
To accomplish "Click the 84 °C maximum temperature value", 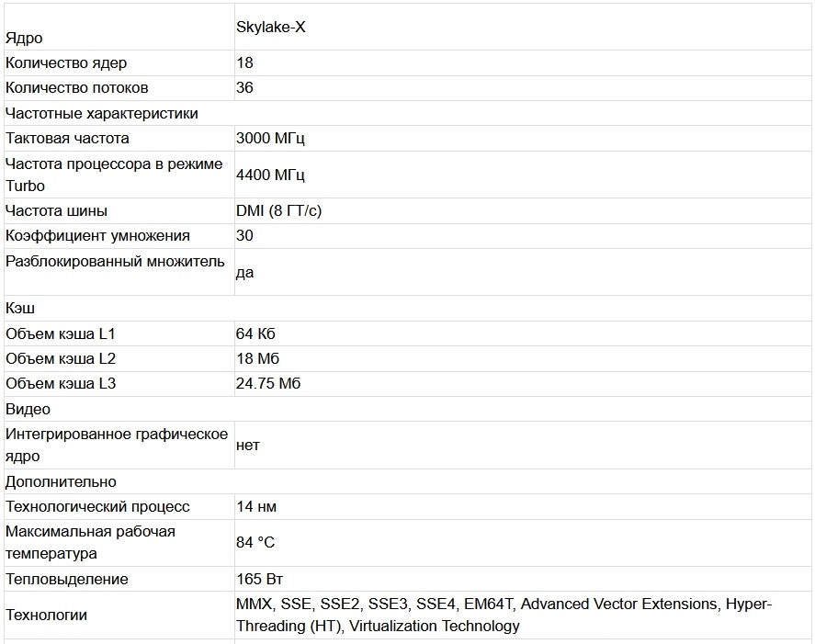I will point(255,543).
